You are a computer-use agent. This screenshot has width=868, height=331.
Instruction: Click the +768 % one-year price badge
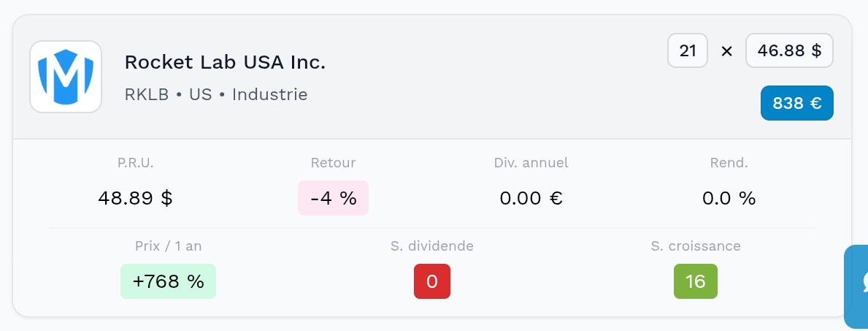pyautogui.click(x=169, y=281)
